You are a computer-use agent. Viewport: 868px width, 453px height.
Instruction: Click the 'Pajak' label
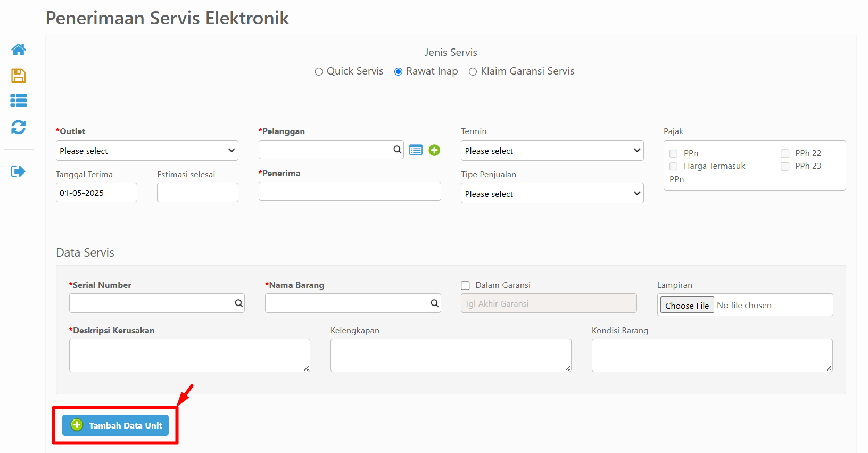[x=673, y=131]
